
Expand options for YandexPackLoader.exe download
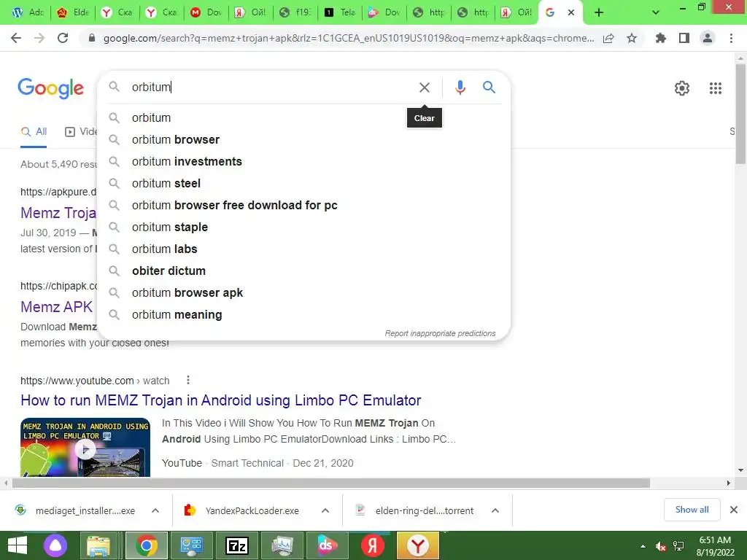(x=325, y=510)
